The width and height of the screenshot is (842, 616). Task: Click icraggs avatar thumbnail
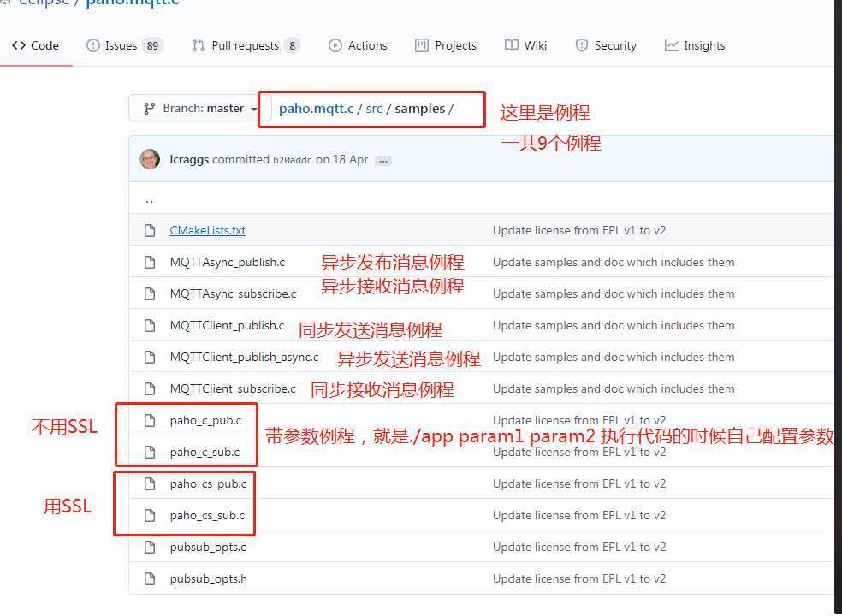[x=150, y=159]
